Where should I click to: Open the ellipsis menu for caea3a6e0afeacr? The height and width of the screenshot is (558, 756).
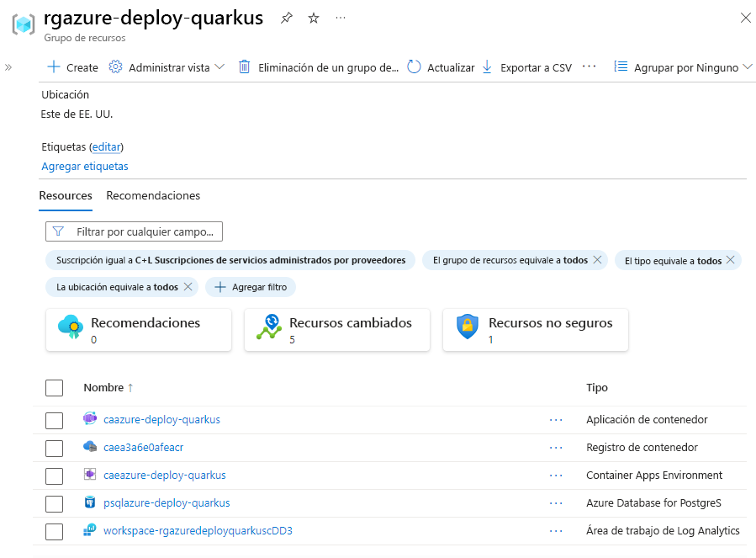pyautogui.click(x=555, y=448)
